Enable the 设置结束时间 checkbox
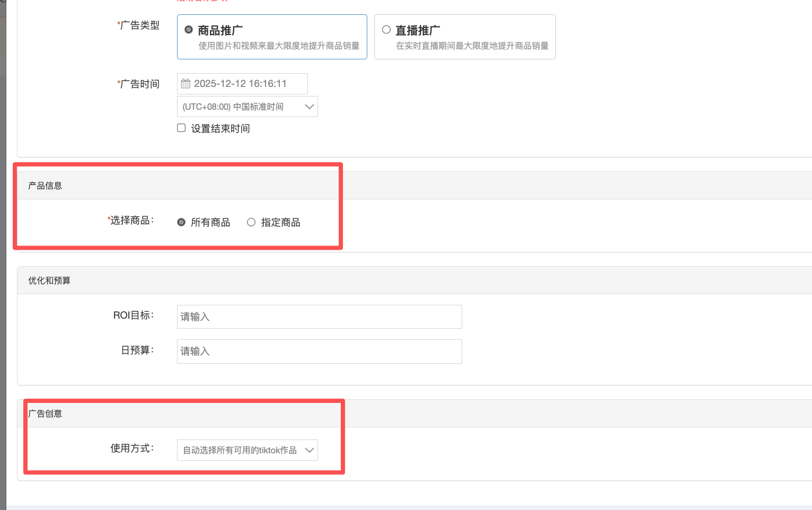812x510 pixels. 181,128
